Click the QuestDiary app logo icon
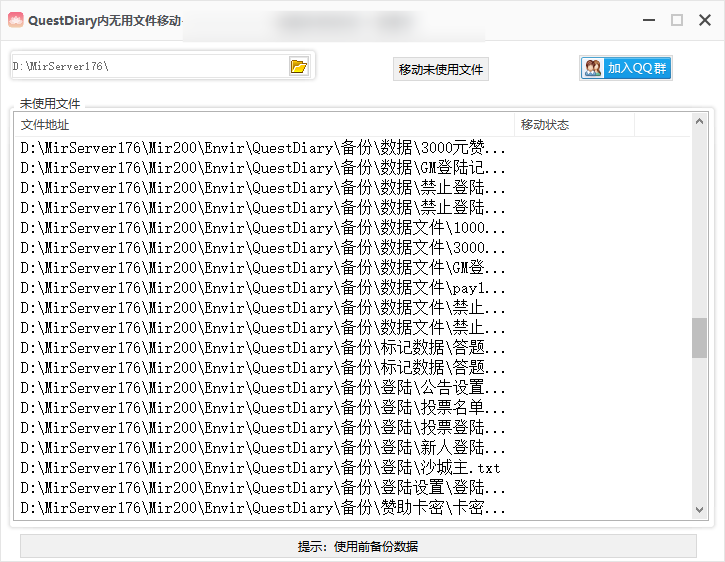 (x=15, y=20)
